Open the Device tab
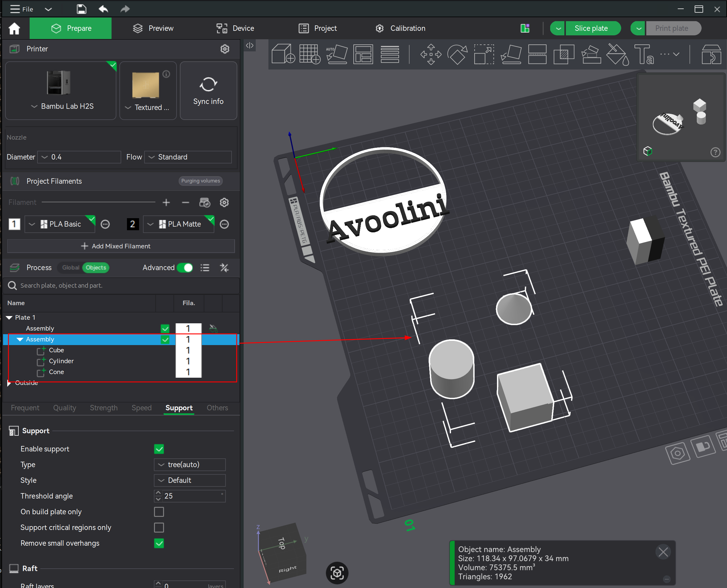Screen dimensions: 727x588 (235, 28)
